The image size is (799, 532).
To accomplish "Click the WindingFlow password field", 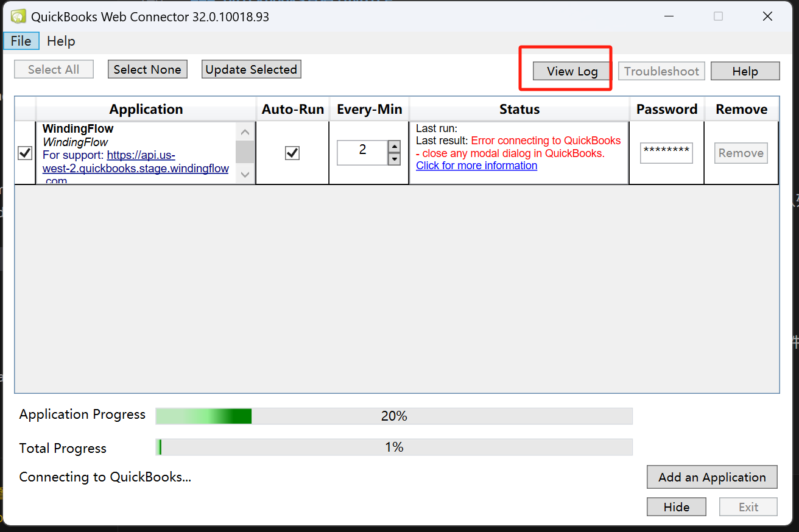I will pos(666,153).
